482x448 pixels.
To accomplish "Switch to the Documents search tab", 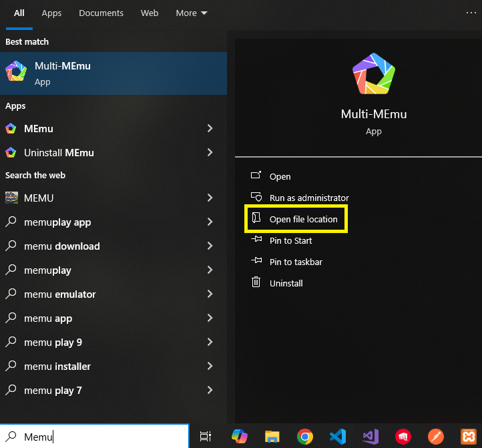I will coord(101,13).
